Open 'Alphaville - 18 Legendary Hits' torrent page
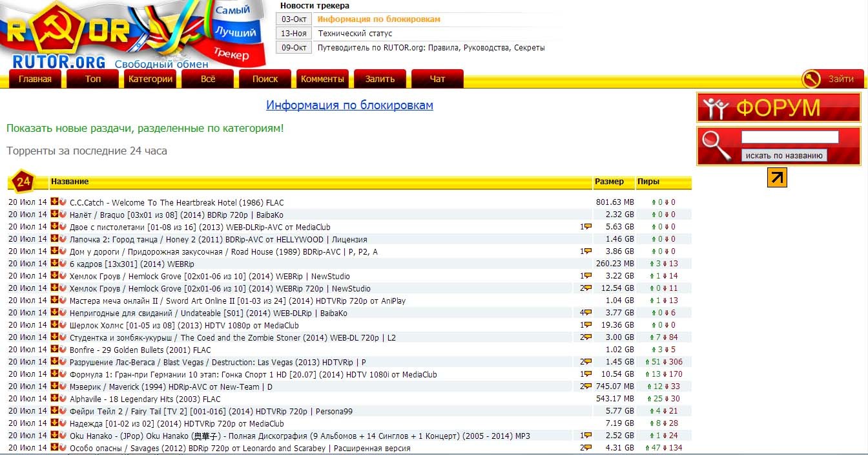The height and width of the screenshot is (455, 868). point(145,399)
